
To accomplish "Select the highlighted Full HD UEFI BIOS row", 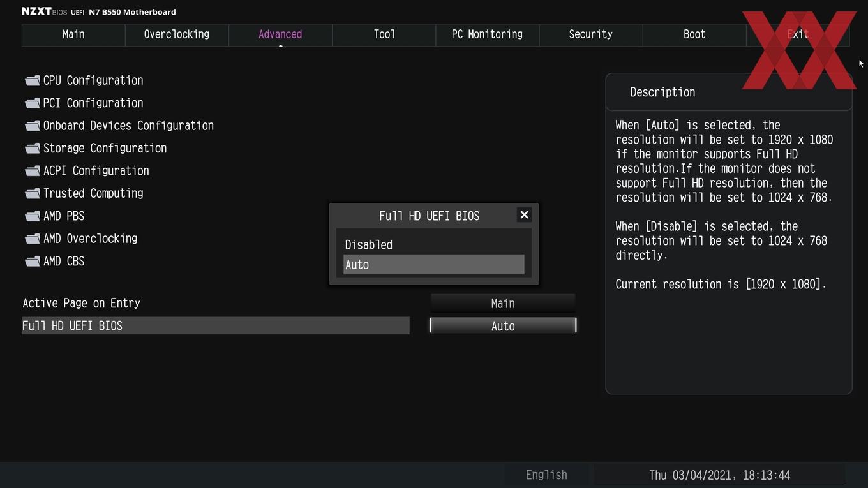I will (x=216, y=326).
